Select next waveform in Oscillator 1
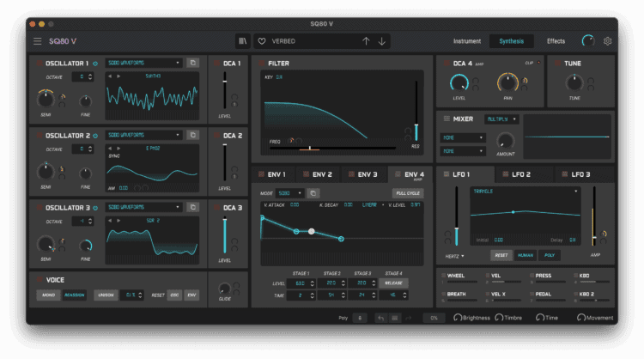The height and width of the screenshot is (359, 644). click(x=118, y=76)
